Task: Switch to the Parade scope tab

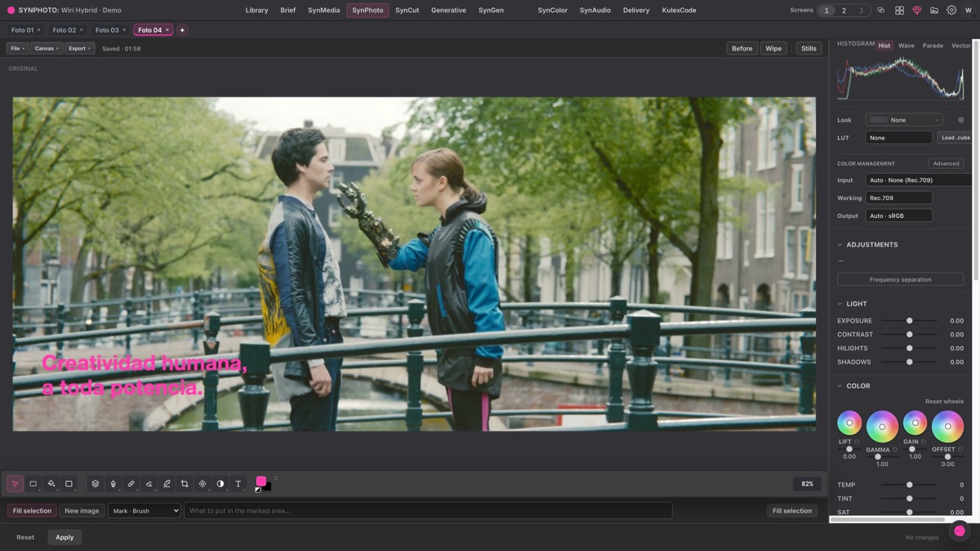Action: [933, 46]
